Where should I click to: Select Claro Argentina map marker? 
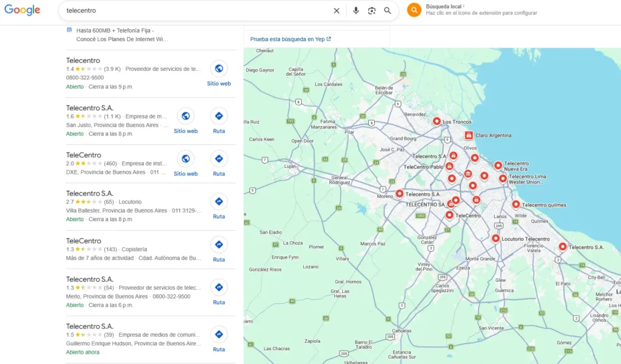(469, 135)
